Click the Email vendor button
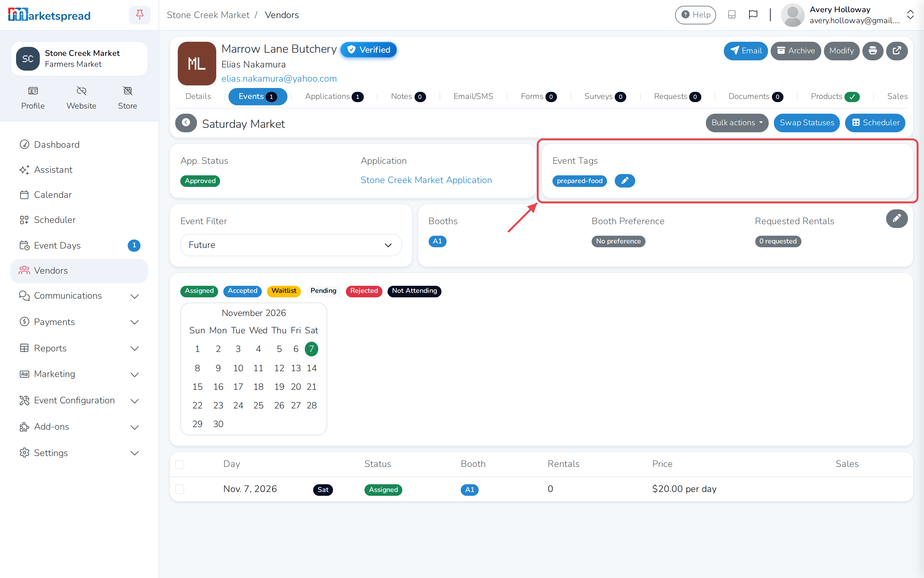The width and height of the screenshot is (924, 578). coord(746,51)
